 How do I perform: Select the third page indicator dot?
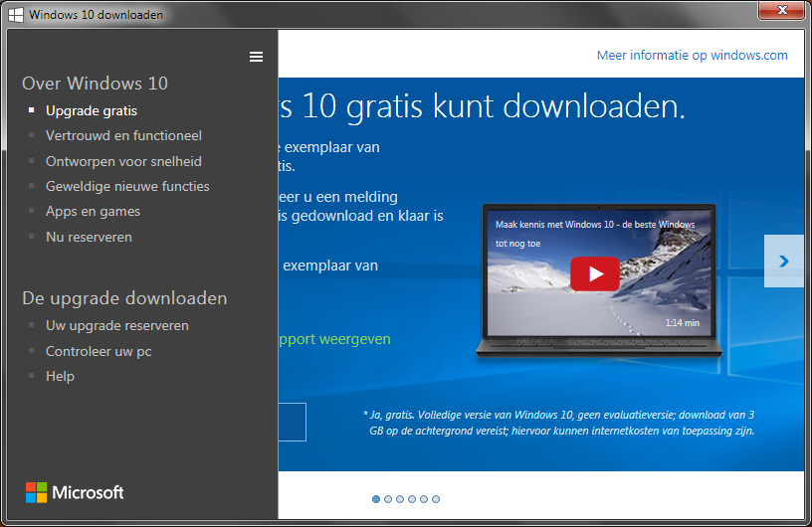click(x=400, y=499)
